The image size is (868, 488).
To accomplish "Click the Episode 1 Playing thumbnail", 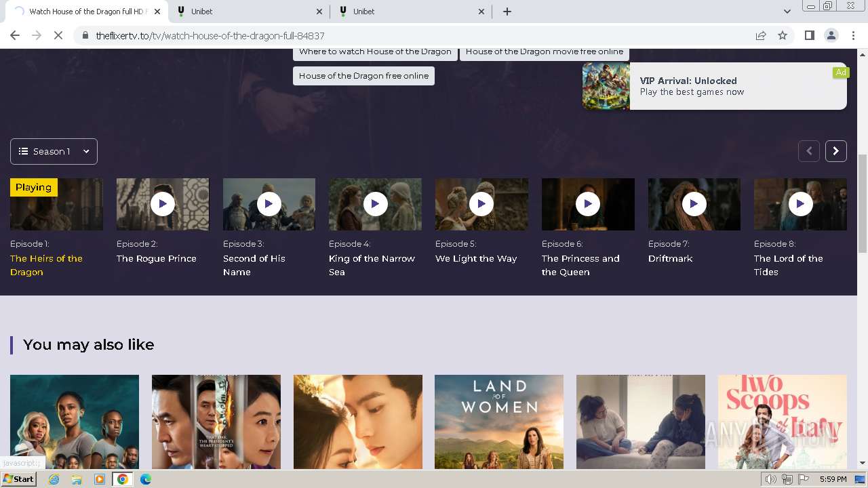I will tap(56, 204).
